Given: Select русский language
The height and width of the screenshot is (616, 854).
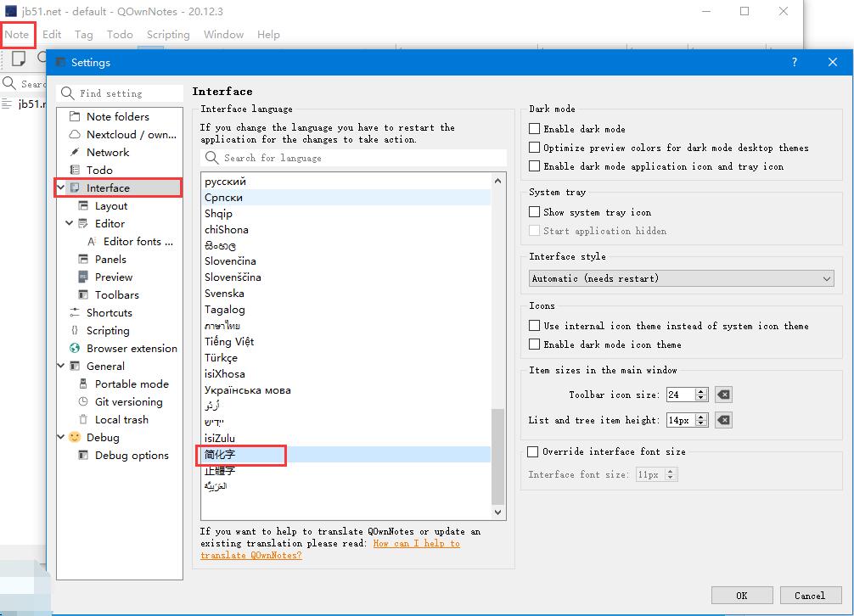Looking at the screenshot, I should click(346, 182).
